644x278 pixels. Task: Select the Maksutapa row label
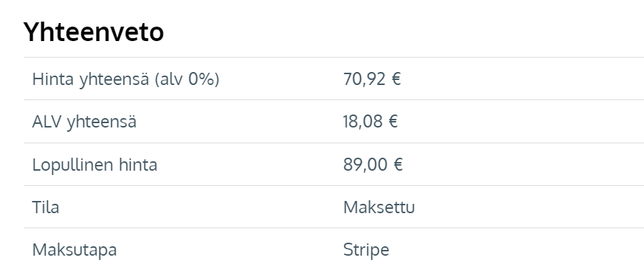pos(74,250)
